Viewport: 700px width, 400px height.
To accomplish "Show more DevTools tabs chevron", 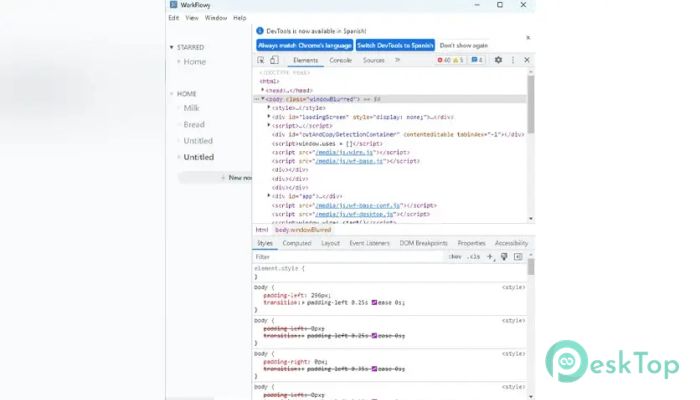I will pos(397,60).
